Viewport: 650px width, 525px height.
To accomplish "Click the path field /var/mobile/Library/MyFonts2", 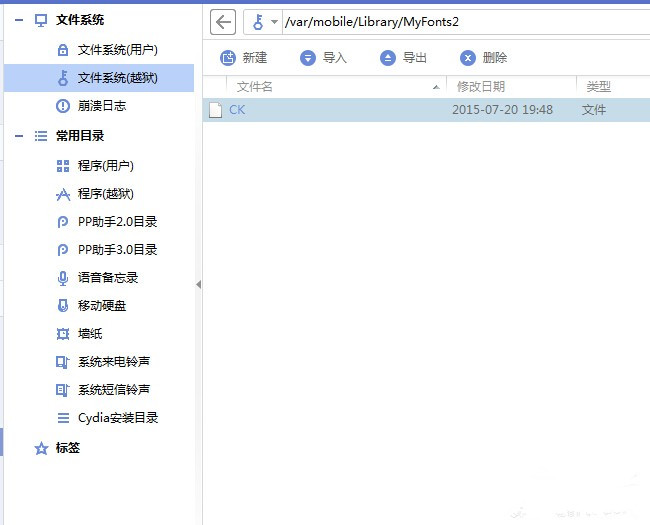I will point(466,22).
